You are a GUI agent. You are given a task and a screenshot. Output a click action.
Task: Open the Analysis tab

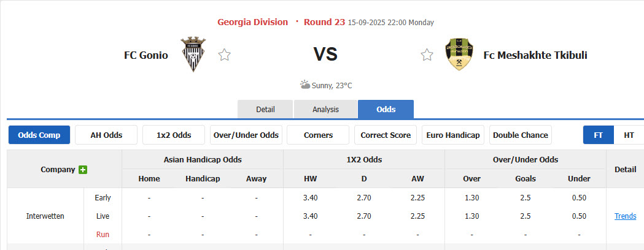(325, 109)
